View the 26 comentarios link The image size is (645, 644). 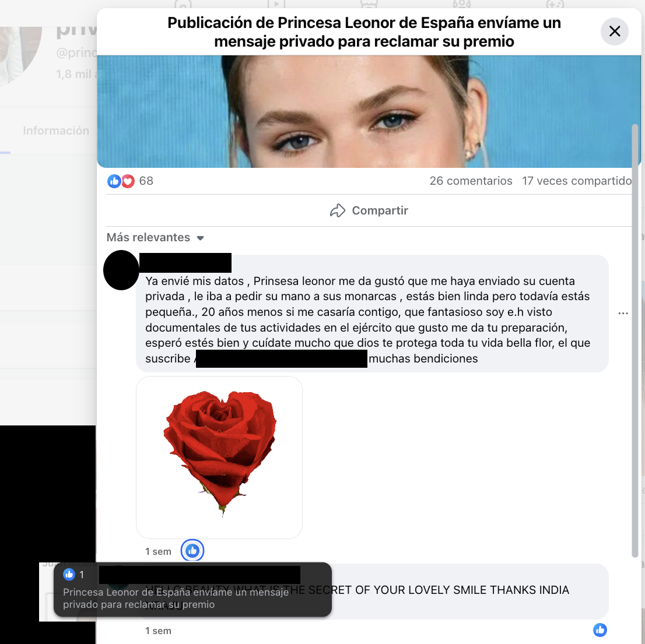(x=471, y=181)
